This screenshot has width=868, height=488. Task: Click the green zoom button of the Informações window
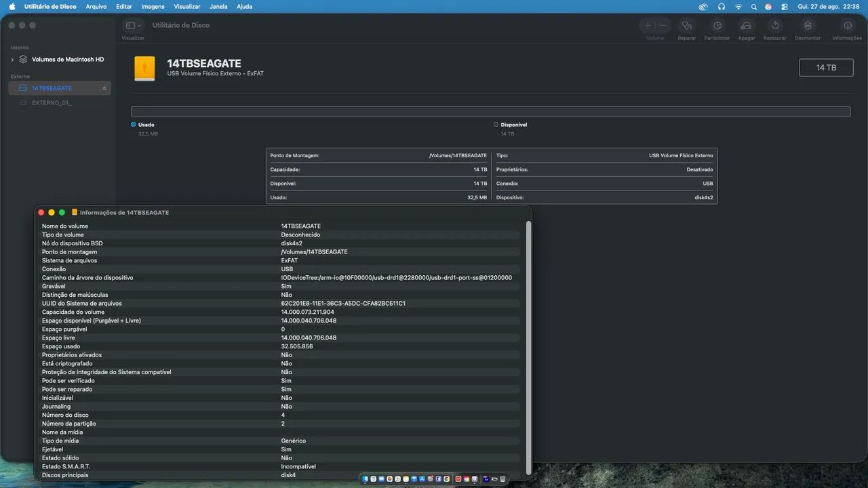62,212
